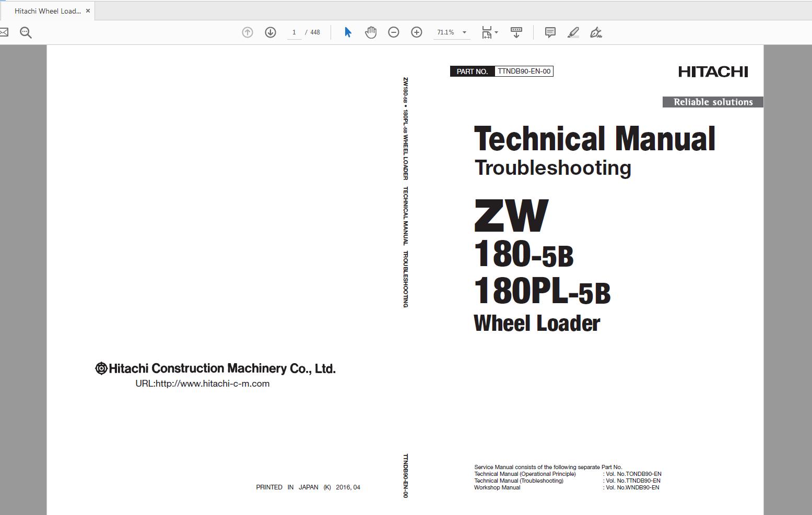Image resolution: width=812 pixels, height=515 pixels.
Task: Open the zoom percentage dropdown
Action: click(x=464, y=32)
